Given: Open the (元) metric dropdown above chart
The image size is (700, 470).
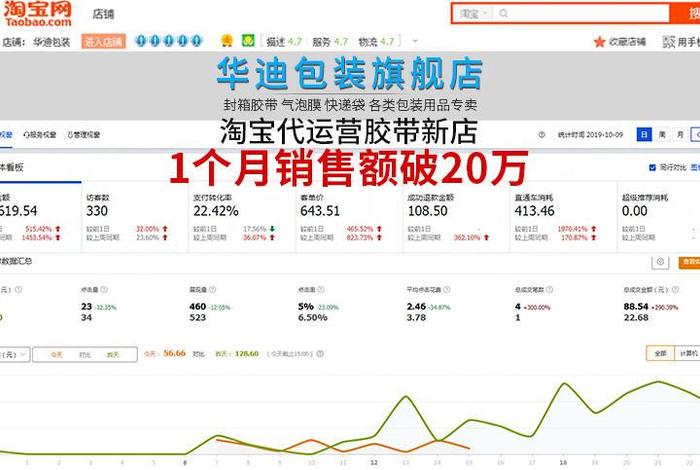Looking at the screenshot, I should click(x=15, y=354).
